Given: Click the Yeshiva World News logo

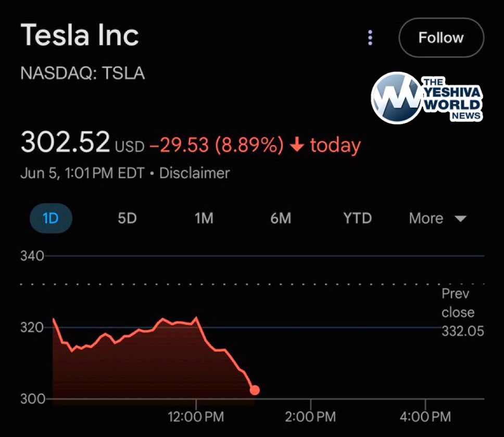Looking at the screenshot, I should 426,97.
